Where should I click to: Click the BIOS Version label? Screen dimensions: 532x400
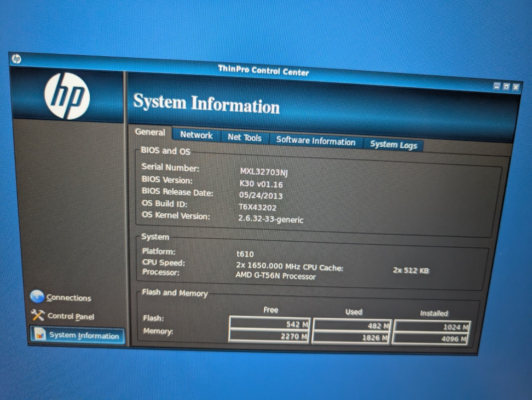click(x=167, y=180)
